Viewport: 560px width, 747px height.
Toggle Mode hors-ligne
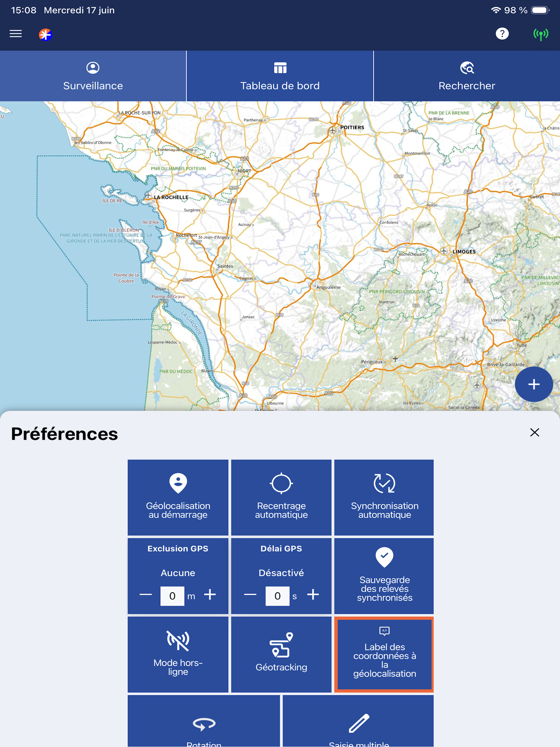click(x=178, y=654)
